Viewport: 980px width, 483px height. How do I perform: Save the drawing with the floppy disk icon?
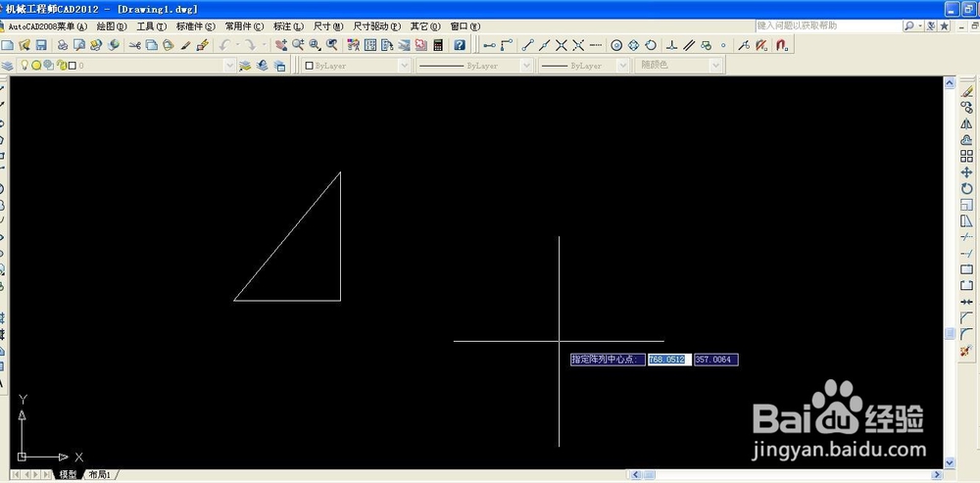(41, 45)
